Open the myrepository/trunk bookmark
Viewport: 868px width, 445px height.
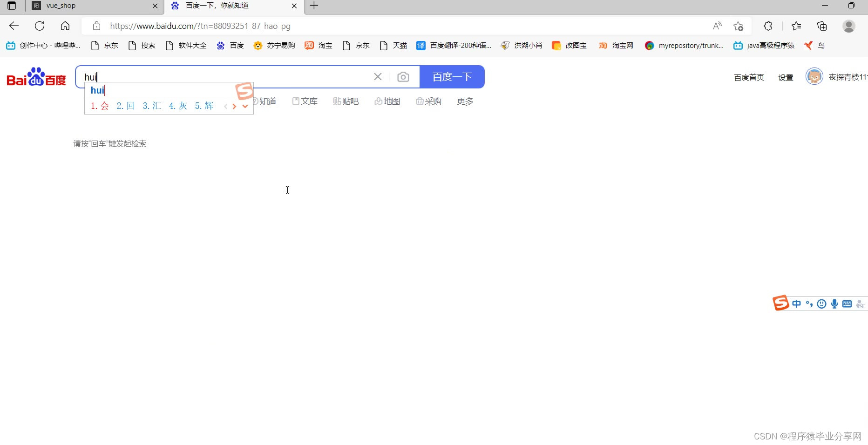tap(684, 45)
